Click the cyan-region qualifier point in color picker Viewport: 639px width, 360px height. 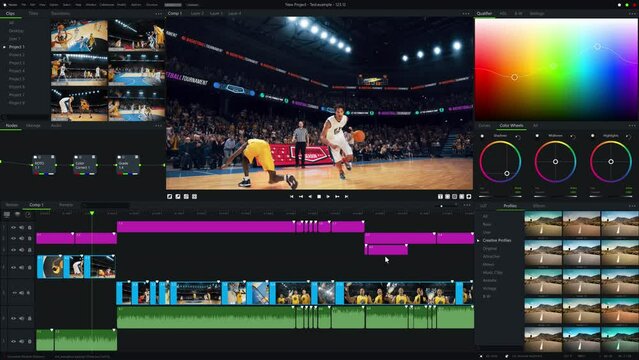tap(597, 47)
